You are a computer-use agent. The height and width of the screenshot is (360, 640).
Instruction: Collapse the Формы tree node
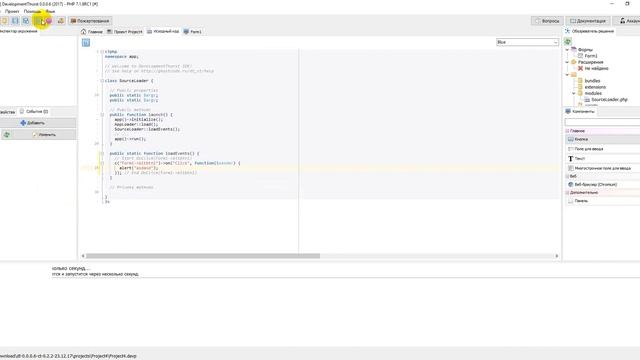pyautogui.click(x=567, y=49)
